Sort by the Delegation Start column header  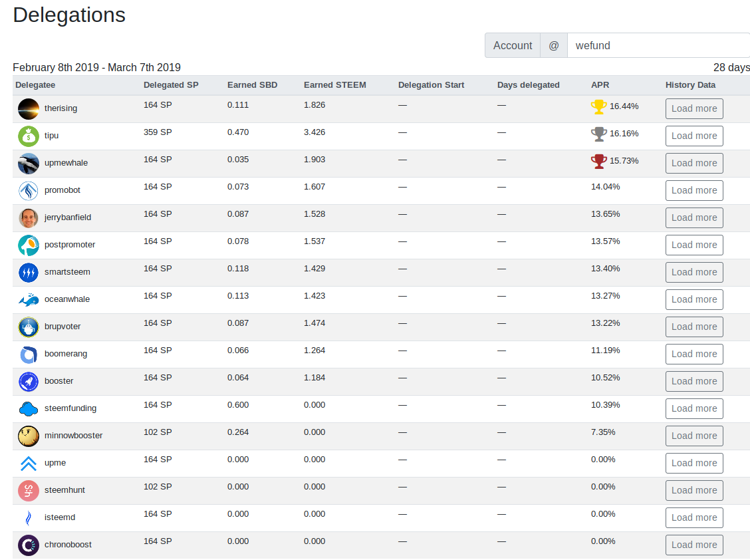pyautogui.click(x=431, y=85)
